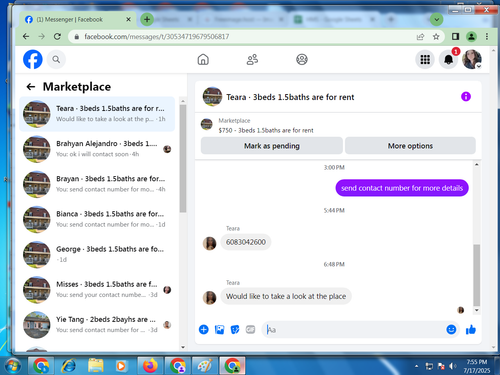Open George conversation in list
Image resolution: width=500 pixels, height=375 pixels.
(x=97, y=254)
